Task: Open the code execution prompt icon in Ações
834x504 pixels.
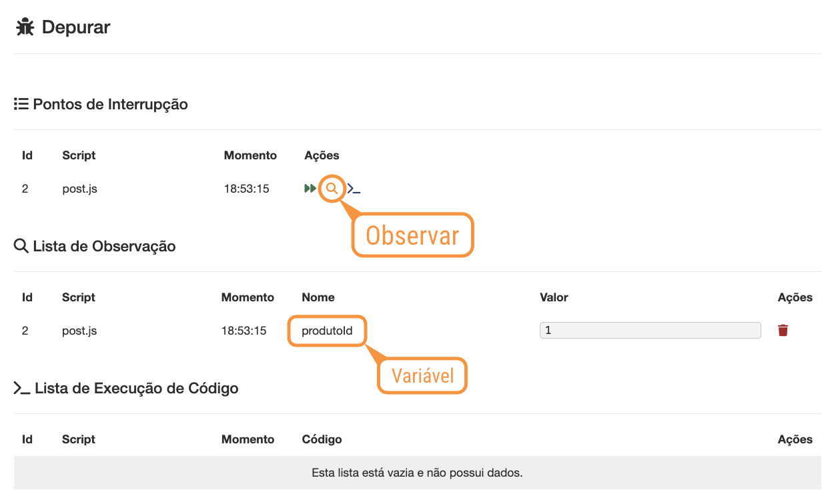Action: coord(354,189)
